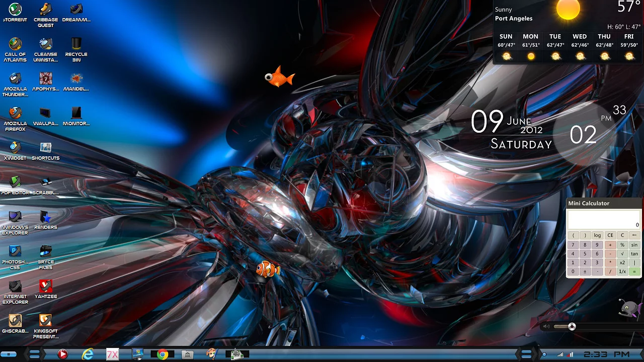The width and height of the screenshot is (644, 362).
Task: Open the uTorrent desktop icon
Action: click(15, 10)
